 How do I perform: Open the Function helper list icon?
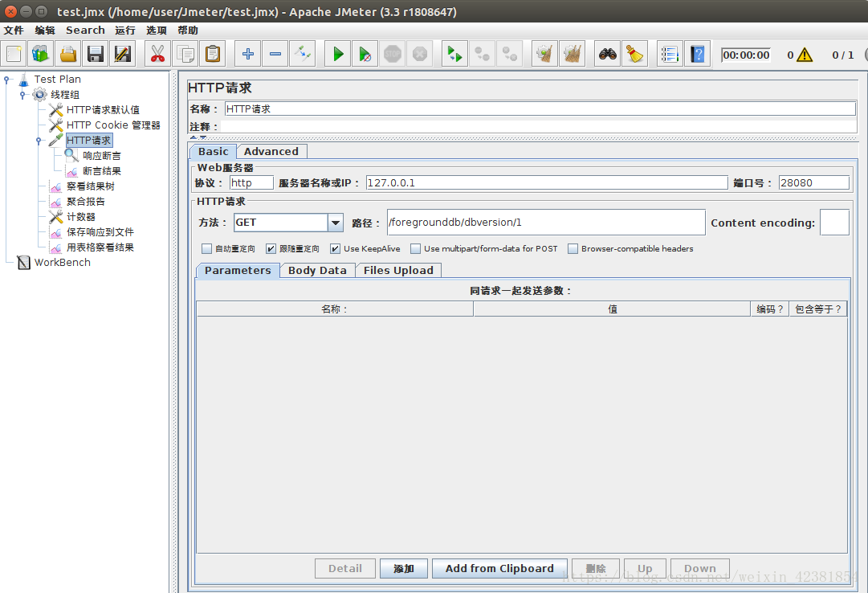(x=670, y=55)
